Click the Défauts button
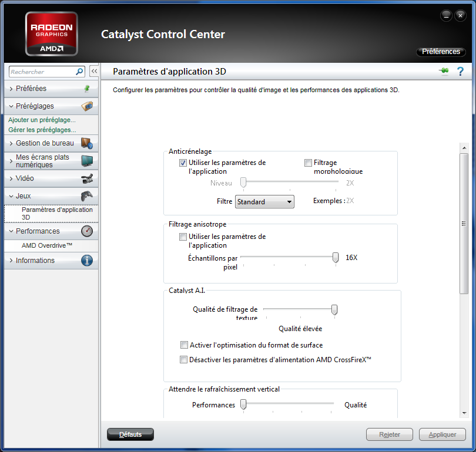Viewport: 476px width, 452px height. coord(130,434)
